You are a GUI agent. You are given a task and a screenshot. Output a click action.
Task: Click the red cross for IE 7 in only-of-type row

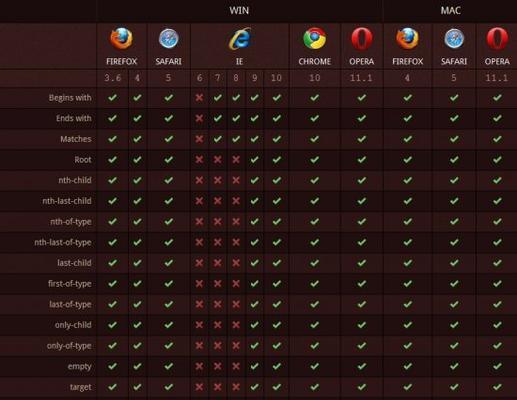click(x=218, y=346)
